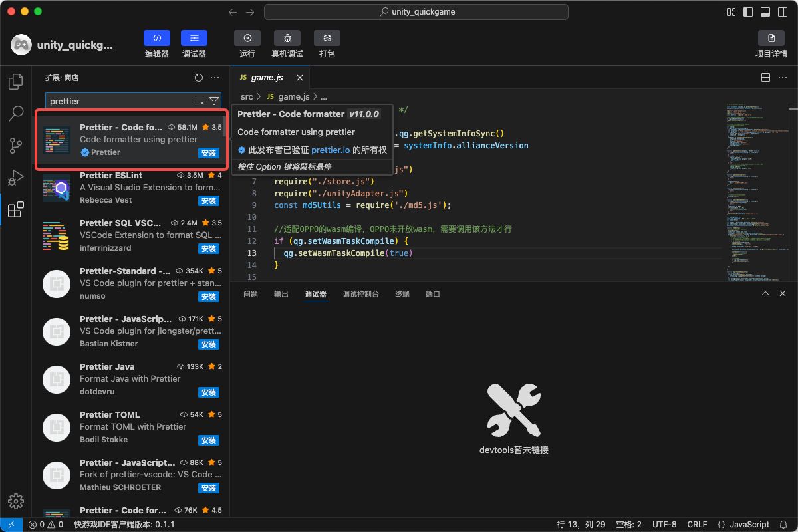
Task: Click the 运行 run toolbar icon
Action: click(247, 39)
